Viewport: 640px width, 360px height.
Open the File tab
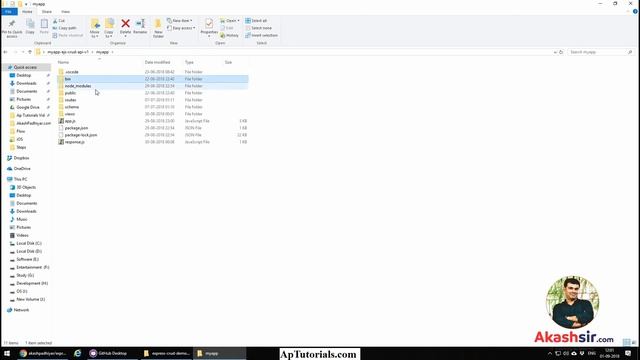click(9, 11)
